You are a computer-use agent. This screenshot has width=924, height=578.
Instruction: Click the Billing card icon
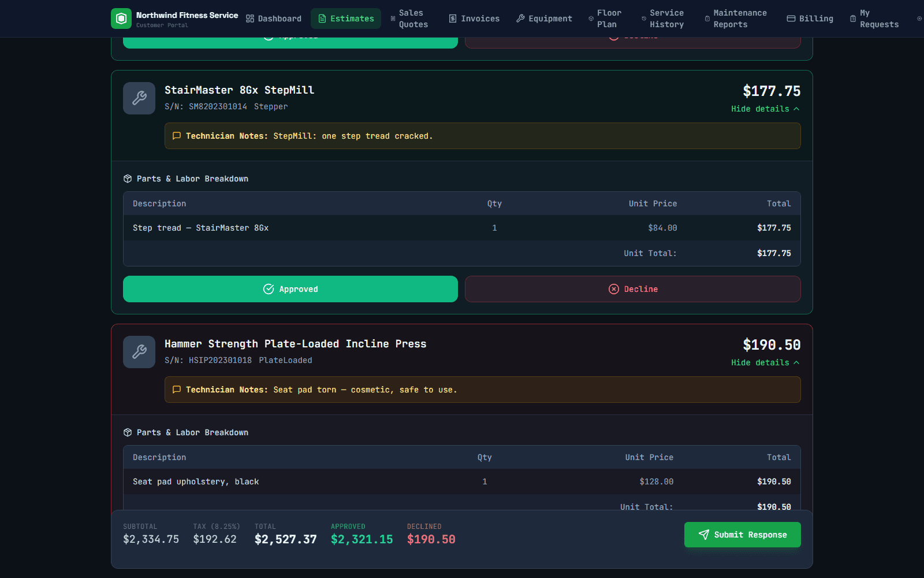click(x=791, y=18)
